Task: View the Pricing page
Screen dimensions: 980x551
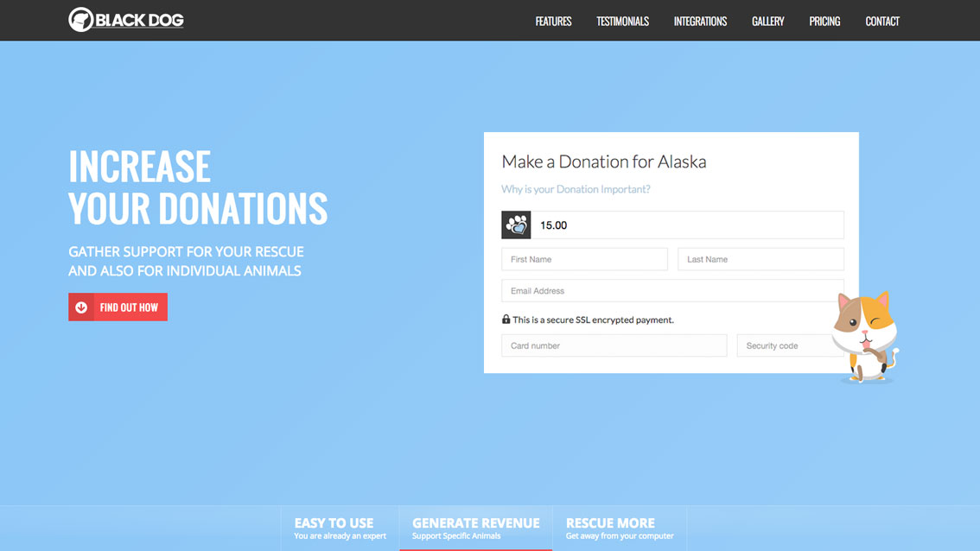Action: point(824,22)
